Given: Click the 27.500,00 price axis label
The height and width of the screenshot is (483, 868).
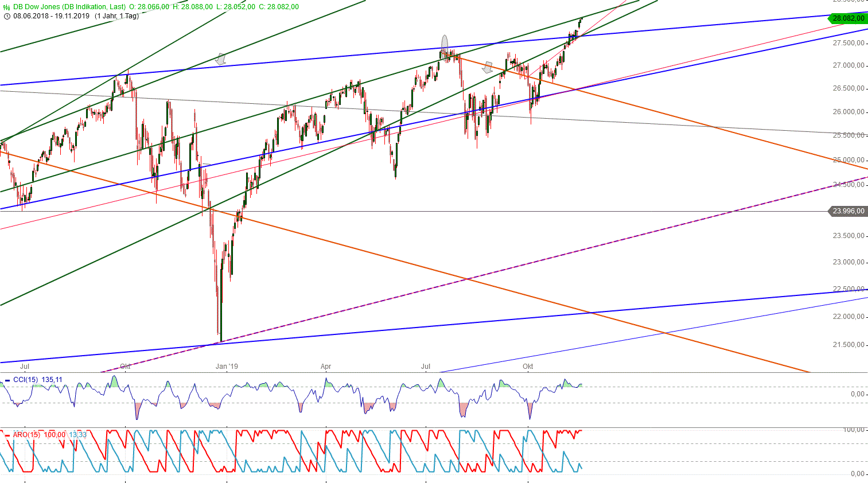Looking at the screenshot, I should pyautogui.click(x=848, y=43).
